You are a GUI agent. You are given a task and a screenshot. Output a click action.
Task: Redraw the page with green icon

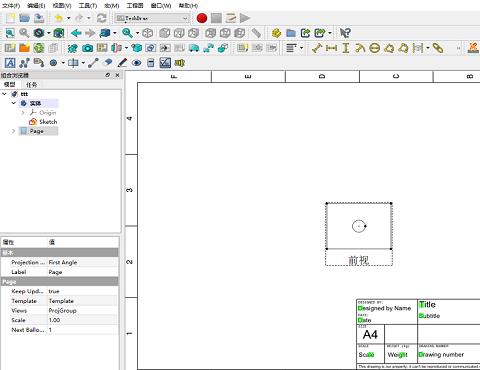point(39,48)
